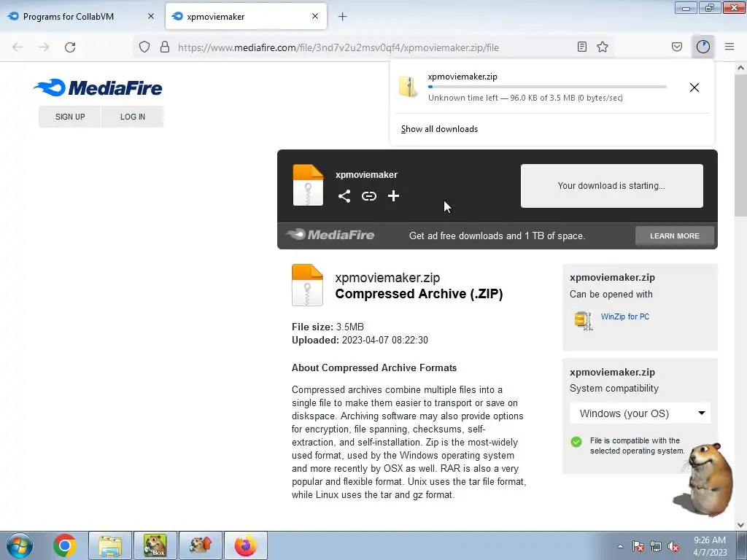Image resolution: width=747 pixels, height=560 pixels.
Task: Click the orange zip file icon in dark banner
Action: [x=308, y=184]
